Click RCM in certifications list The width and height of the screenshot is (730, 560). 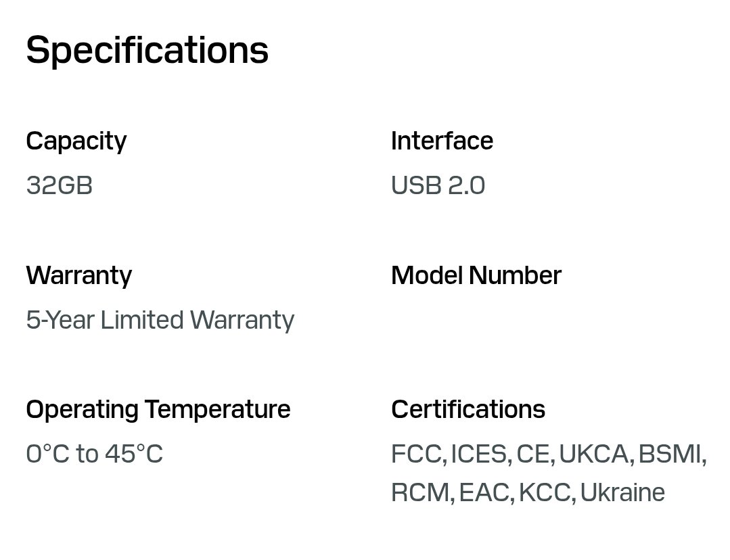coord(420,492)
